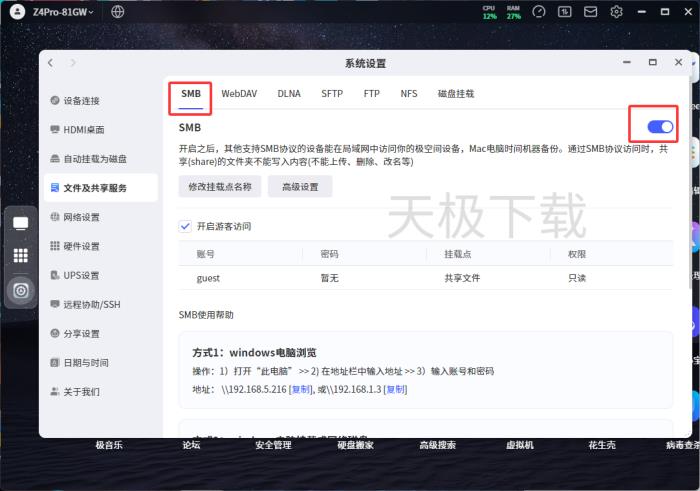Click the 高级设置 button
The image size is (700, 491).
(300, 187)
